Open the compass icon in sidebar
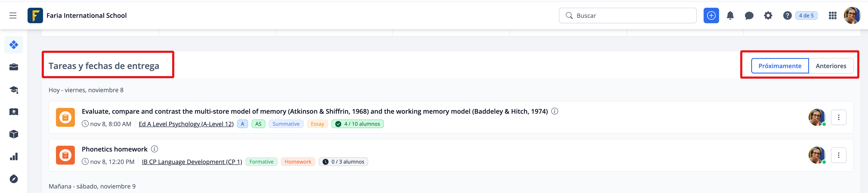 (x=14, y=179)
